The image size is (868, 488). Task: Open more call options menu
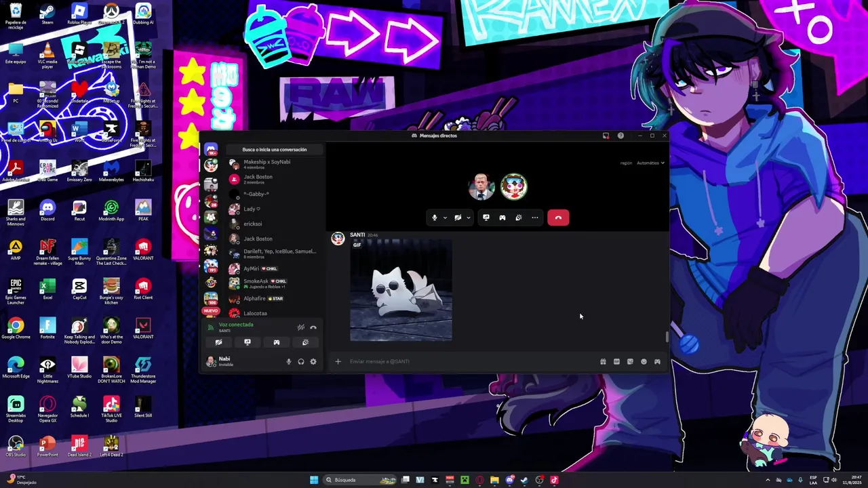pyautogui.click(x=535, y=218)
